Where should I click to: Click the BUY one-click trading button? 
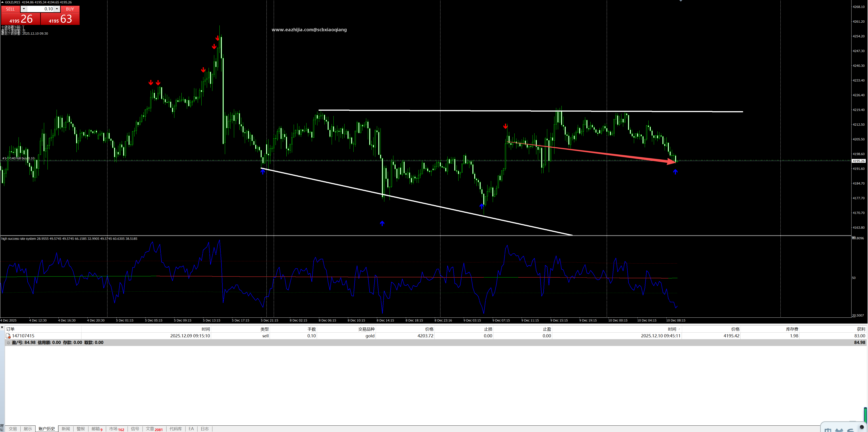coord(70,9)
